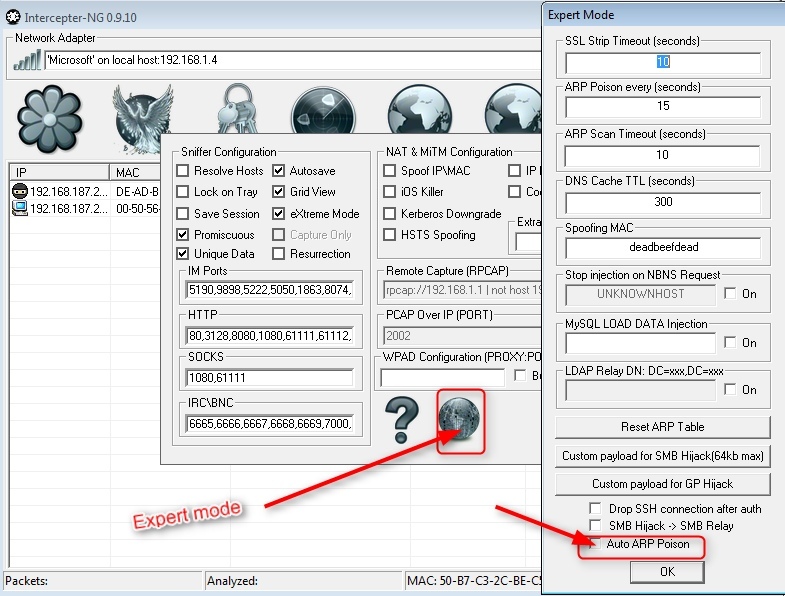
Task: Select the radar Scan mode icon
Action: (322, 110)
